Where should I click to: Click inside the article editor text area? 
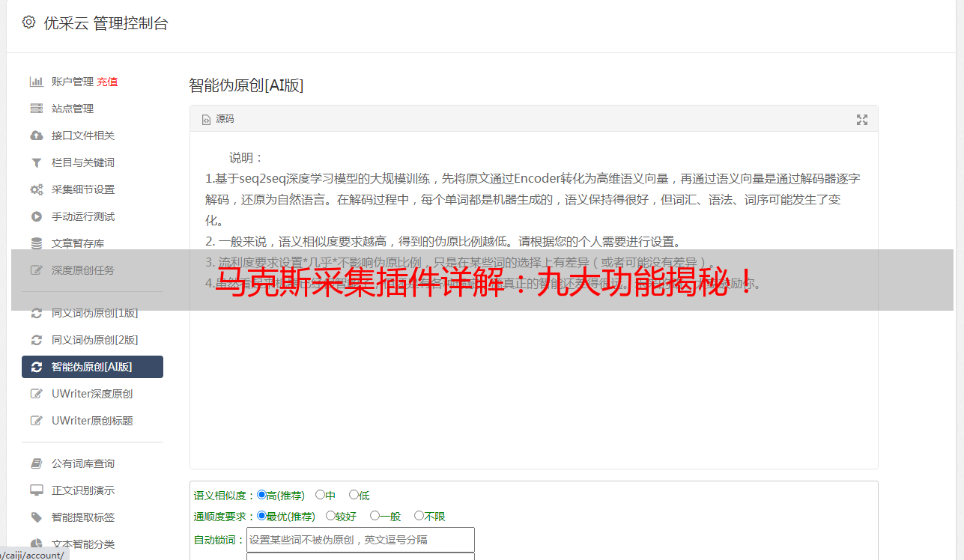click(533, 300)
